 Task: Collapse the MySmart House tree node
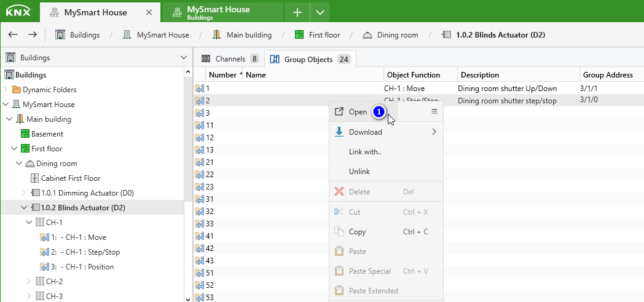(x=6, y=105)
